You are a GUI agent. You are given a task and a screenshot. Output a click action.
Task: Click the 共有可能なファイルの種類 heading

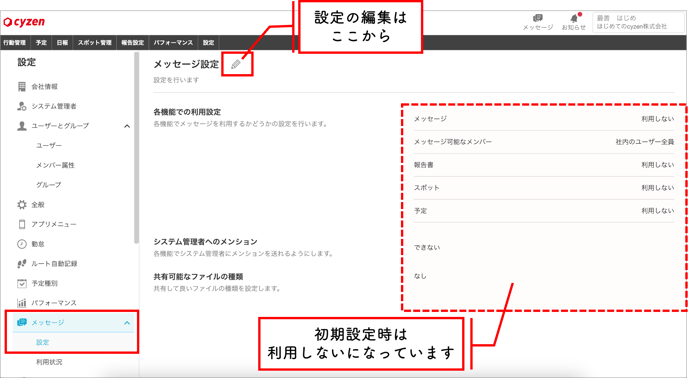point(198,277)
